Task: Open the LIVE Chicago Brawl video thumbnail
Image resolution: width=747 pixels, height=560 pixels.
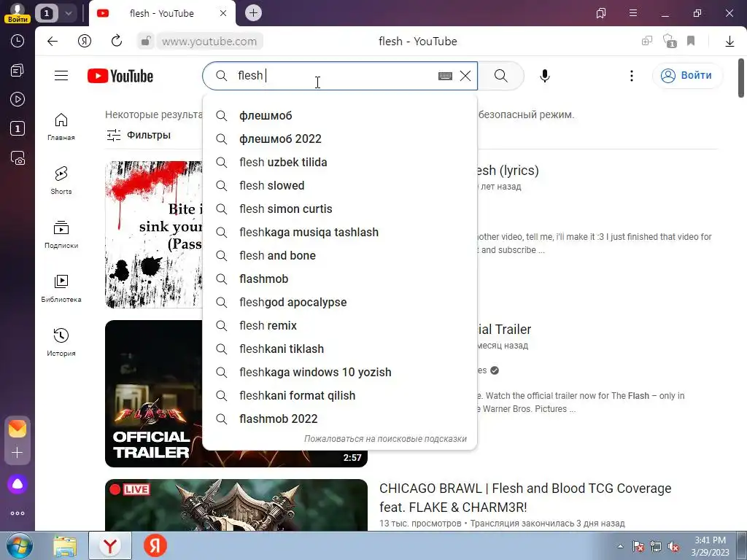Action: [x=236, y=505]
